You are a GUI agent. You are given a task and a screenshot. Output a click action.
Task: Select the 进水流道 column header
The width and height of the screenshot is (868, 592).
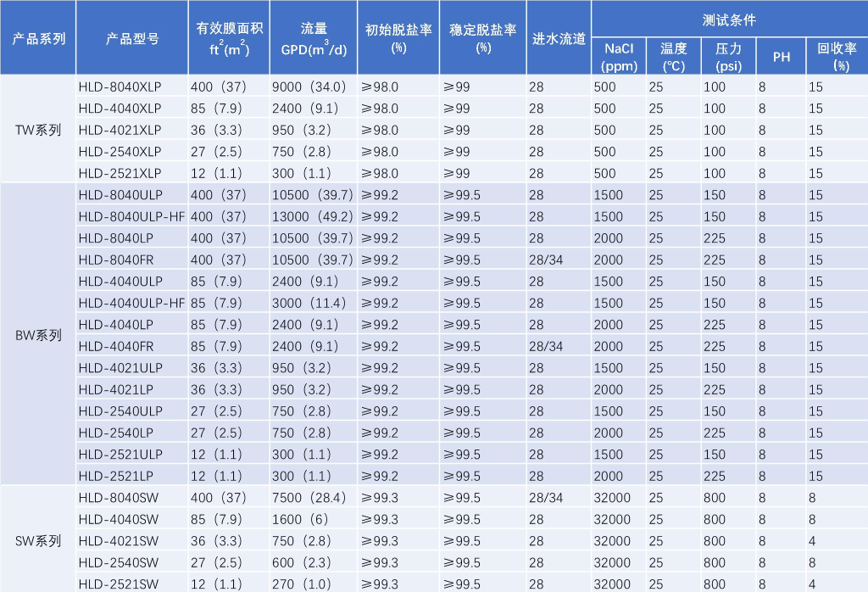click(x=559, y=39)
